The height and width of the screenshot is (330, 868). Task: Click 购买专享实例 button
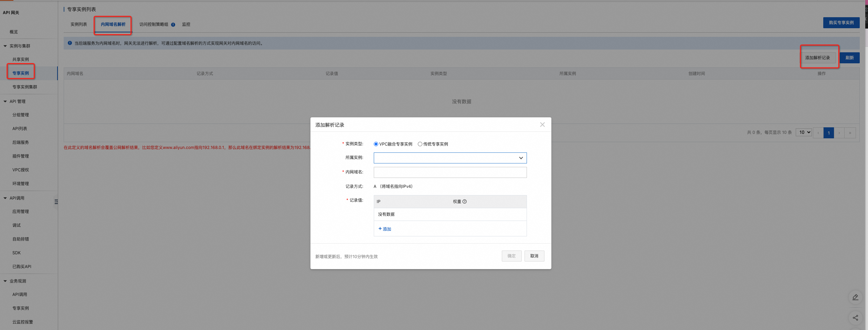click(841, 23)
